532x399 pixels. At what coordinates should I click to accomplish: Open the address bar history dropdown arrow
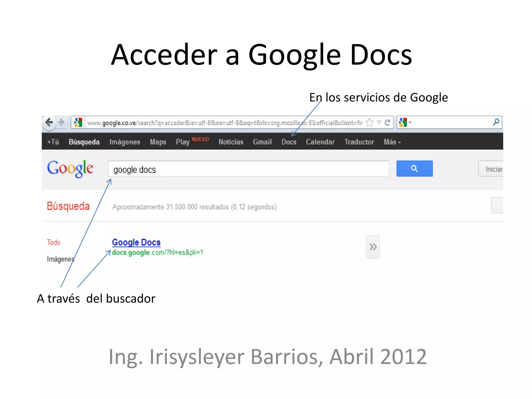click(x=379, y=122)
